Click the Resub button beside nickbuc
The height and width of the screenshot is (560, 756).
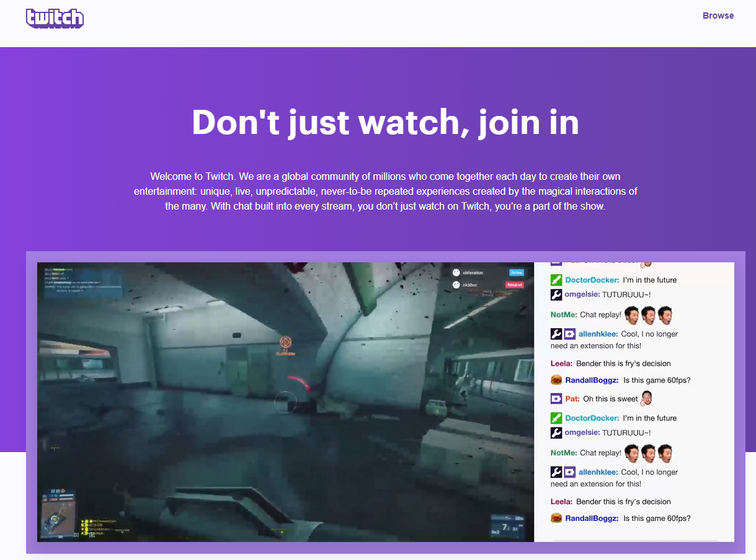515,285
